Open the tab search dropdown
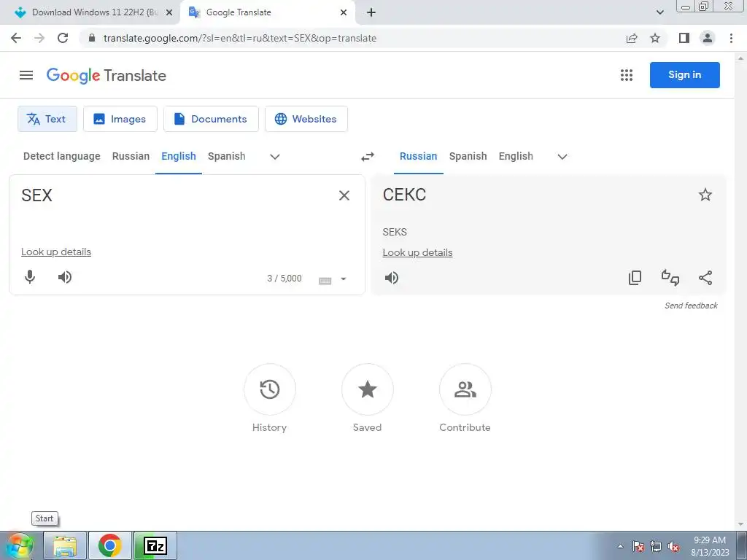The image size is (747, 560). coord(659,12)
